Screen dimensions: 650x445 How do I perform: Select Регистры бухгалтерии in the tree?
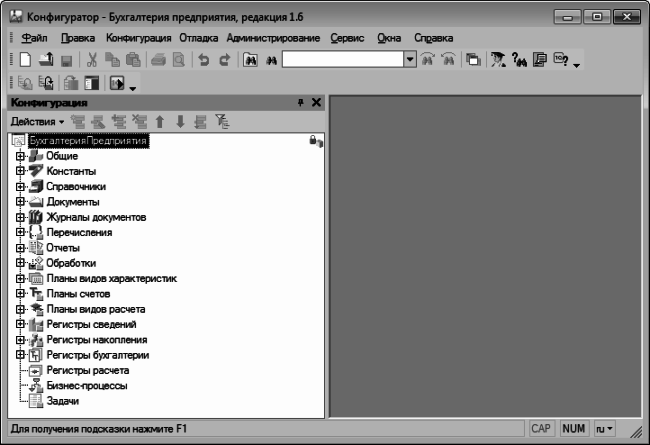point(98,355)
